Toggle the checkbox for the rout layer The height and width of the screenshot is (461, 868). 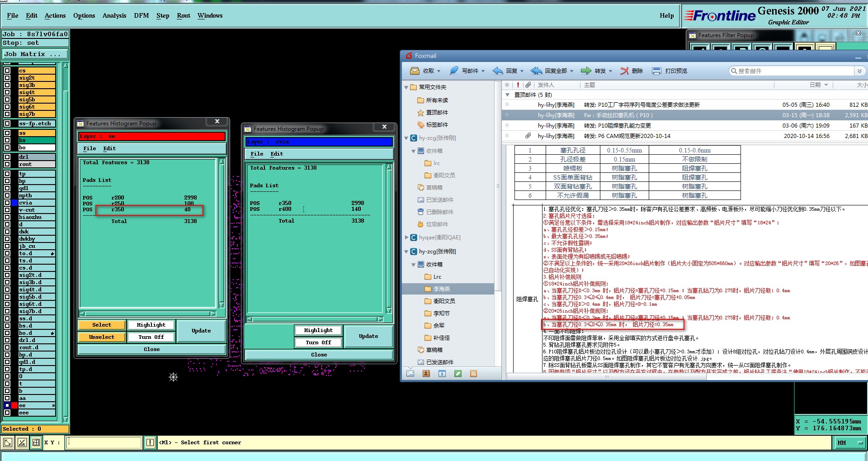pyautogui.click(x=7, y=164)
